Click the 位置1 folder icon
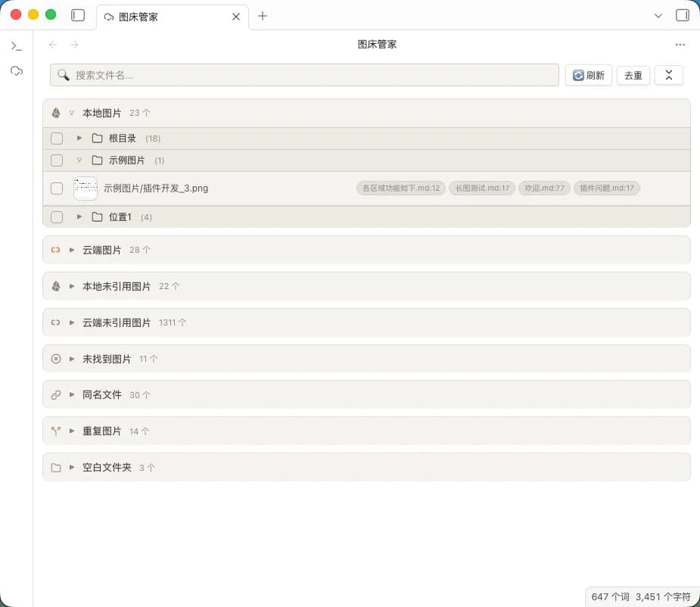This screenshot has height=607, width=700. pos(98,216)
